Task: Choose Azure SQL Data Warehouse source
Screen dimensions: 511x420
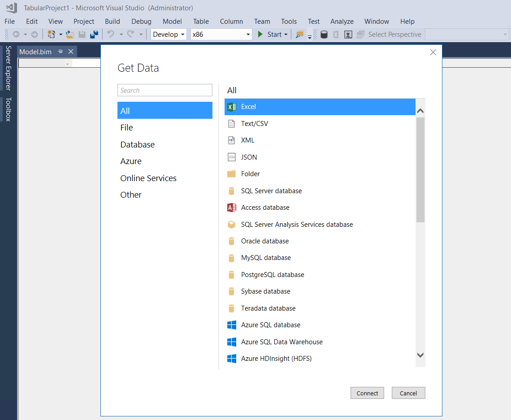Action: click(320, 342)
